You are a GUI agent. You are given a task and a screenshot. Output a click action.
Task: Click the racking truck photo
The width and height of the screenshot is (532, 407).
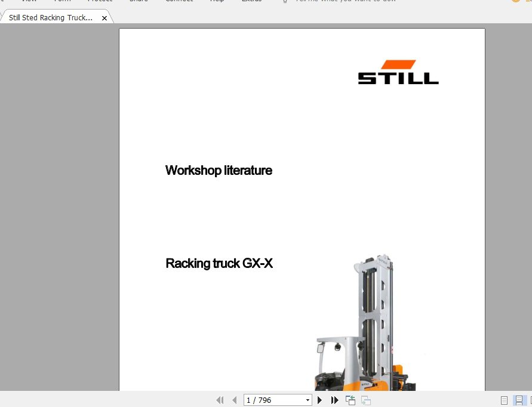(366, 323)
